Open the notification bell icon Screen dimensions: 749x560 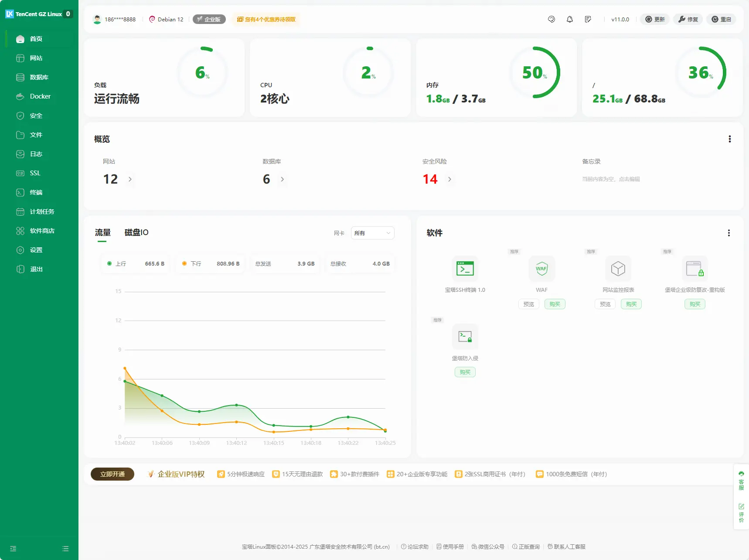(569, 19)
